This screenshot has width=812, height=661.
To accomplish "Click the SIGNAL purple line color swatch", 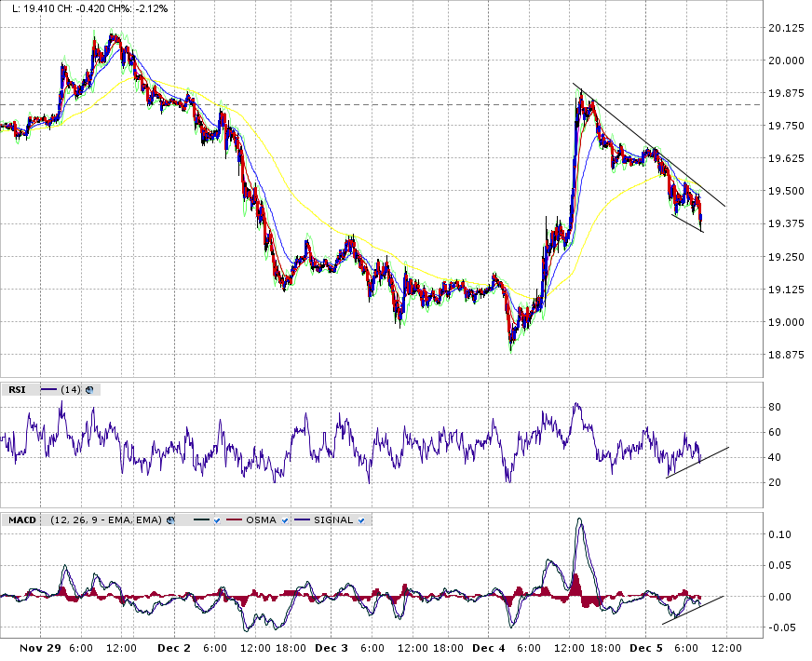I will point(303,520).
